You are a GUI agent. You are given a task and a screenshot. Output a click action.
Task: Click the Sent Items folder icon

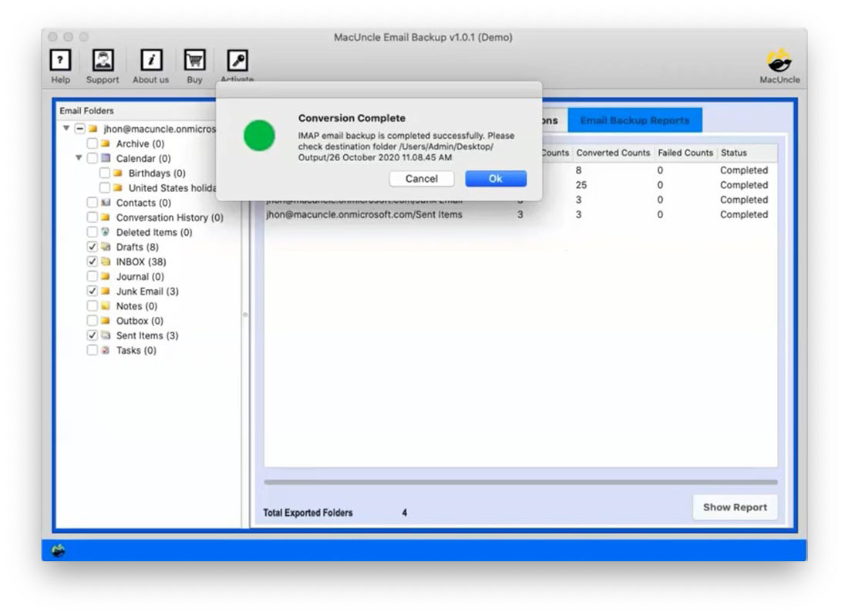(x=106, y=335)
